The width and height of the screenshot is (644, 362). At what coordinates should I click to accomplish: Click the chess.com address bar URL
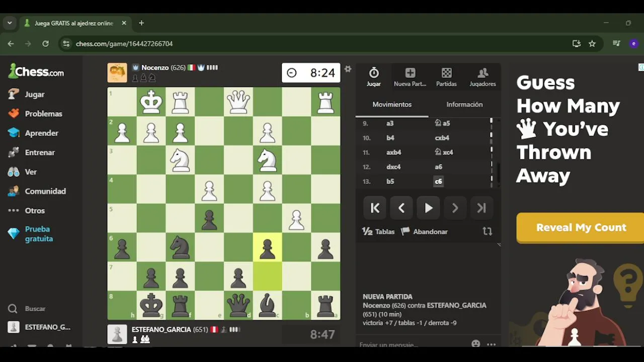click(124, 44)
